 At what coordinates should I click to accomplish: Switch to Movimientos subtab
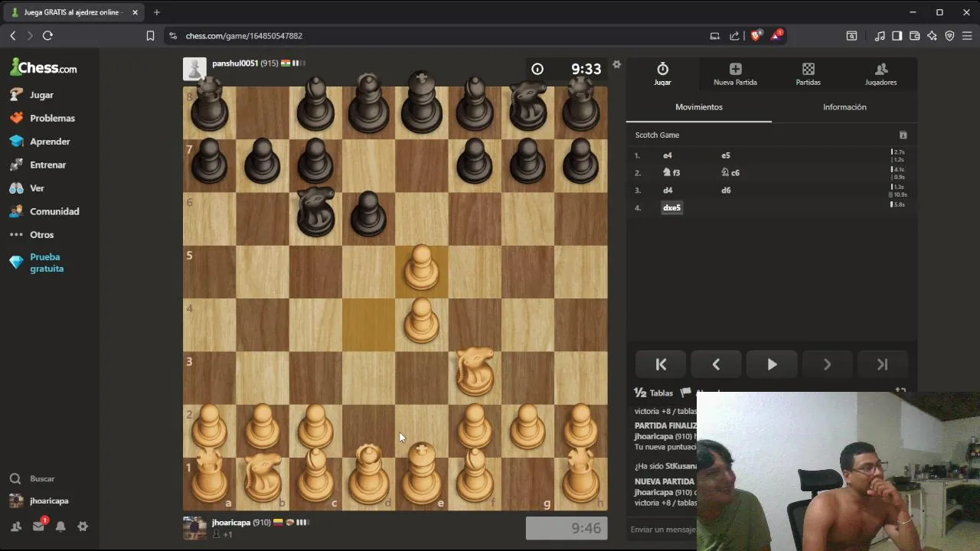click(699, 107)
